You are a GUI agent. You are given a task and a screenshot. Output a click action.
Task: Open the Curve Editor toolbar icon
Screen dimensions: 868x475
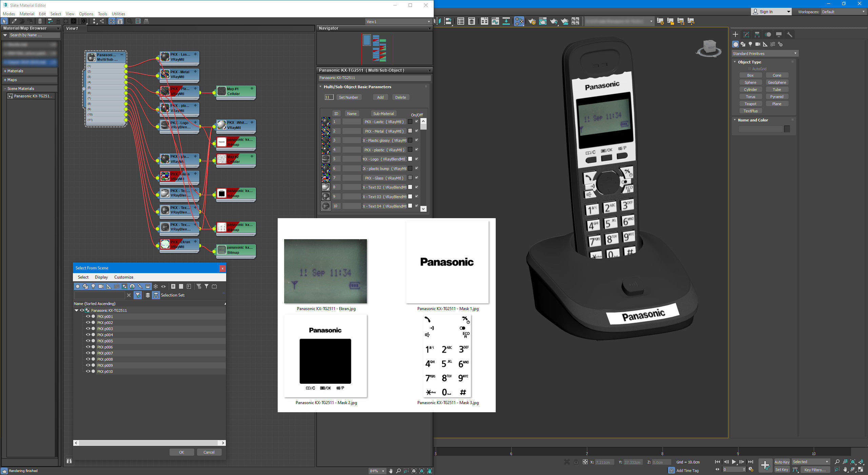coord(495,21)
